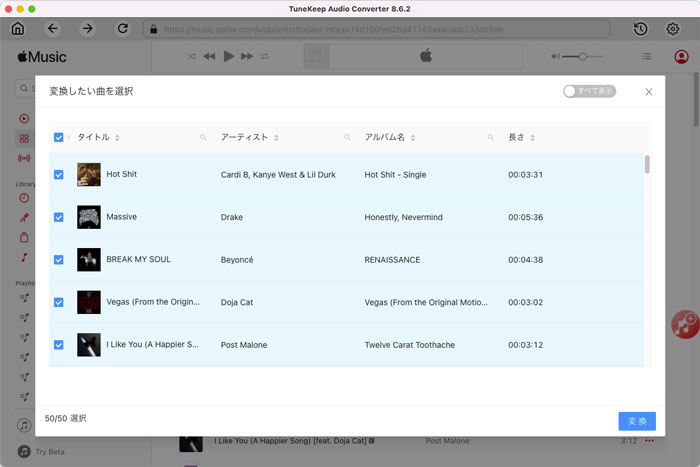
Task: Toggle repeat playback icon
Action: (x=265, y=56)
